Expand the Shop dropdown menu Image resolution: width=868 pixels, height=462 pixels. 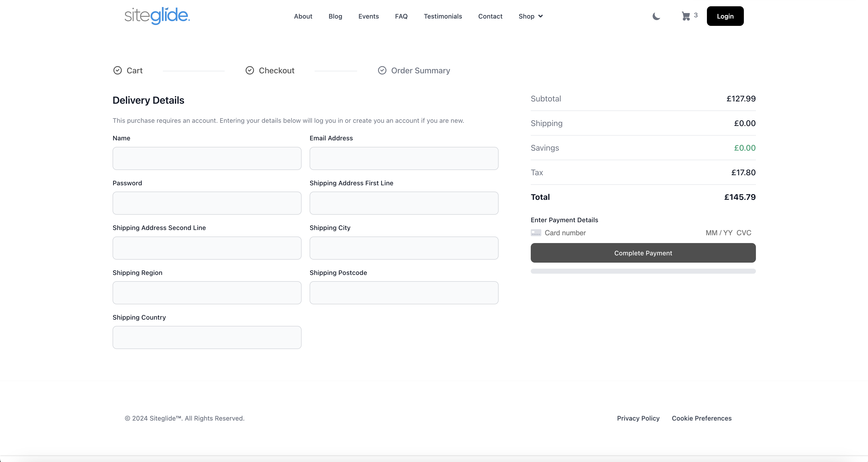pos(530,16)
